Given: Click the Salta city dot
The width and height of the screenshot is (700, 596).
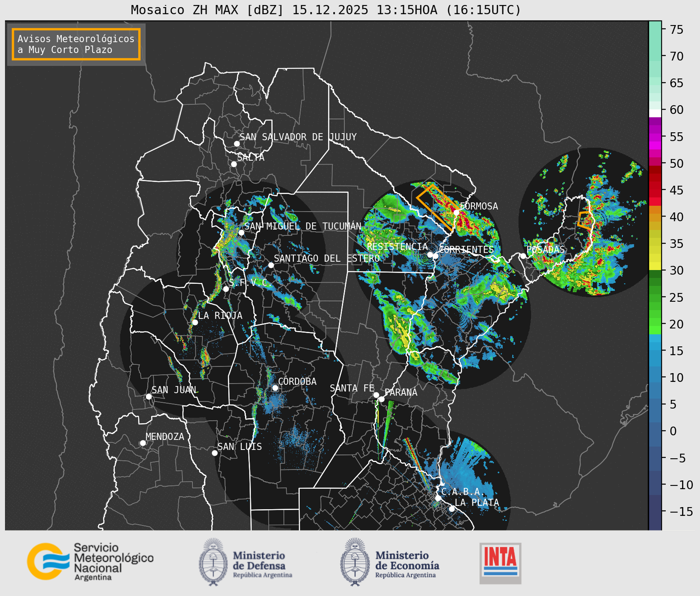Looking at the screenshot, I should (234, 164).
